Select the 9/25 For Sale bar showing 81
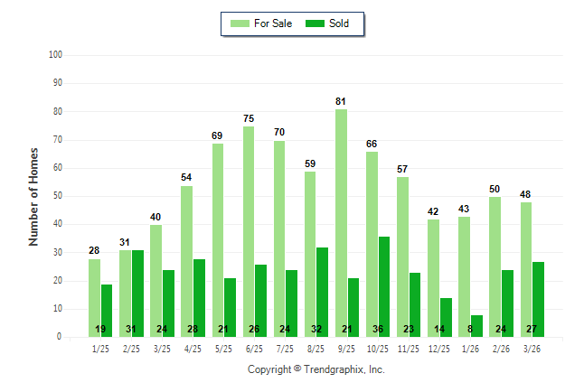This screenshot has height=392, width=584. [x=341, y=223]
